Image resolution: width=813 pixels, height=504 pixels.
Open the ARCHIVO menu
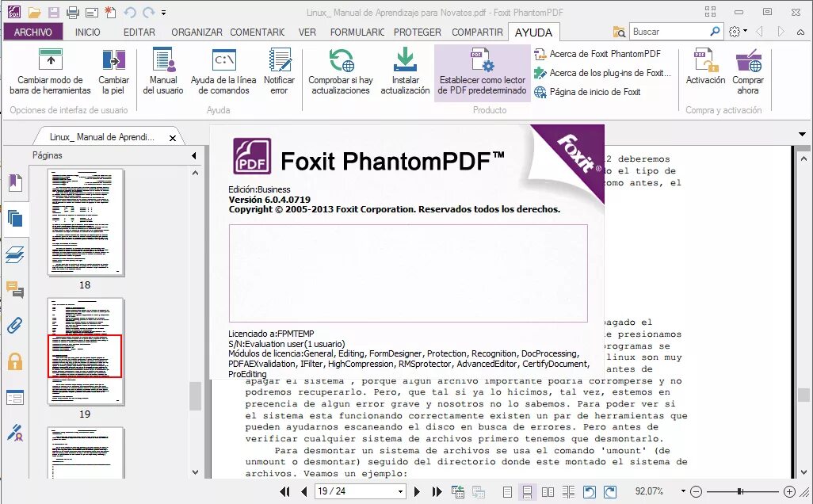(32, 32)
